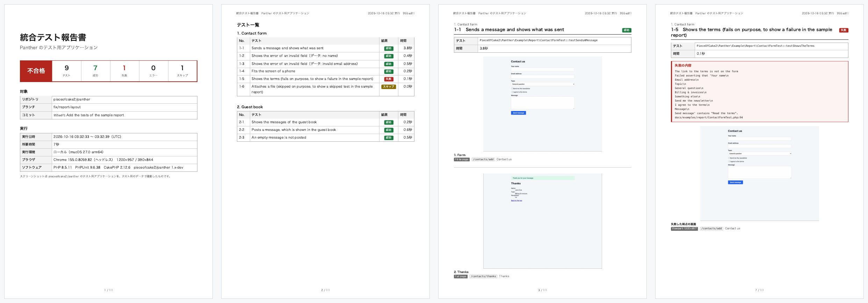Image resolution: width=868 pixels, height=303 pixels.
Task: Click the 失敗 badge beside the 1-5 test title
Action: (x=844, y=30)
